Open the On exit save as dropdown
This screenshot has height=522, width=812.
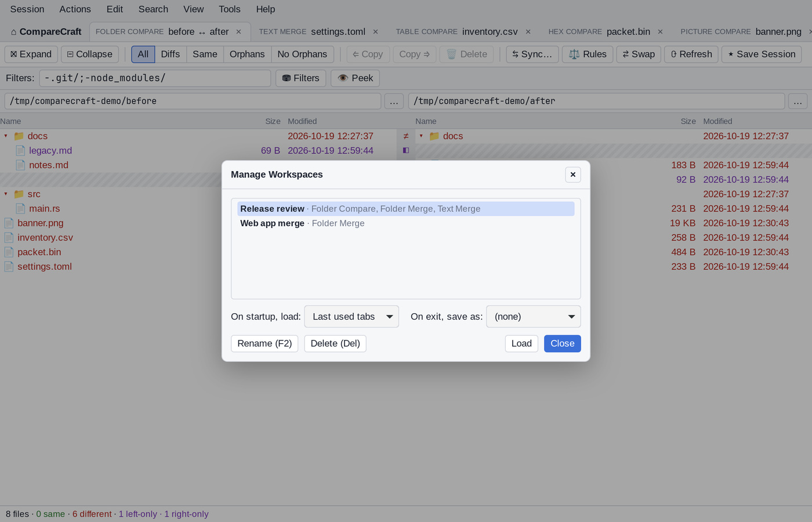point(534,317)
